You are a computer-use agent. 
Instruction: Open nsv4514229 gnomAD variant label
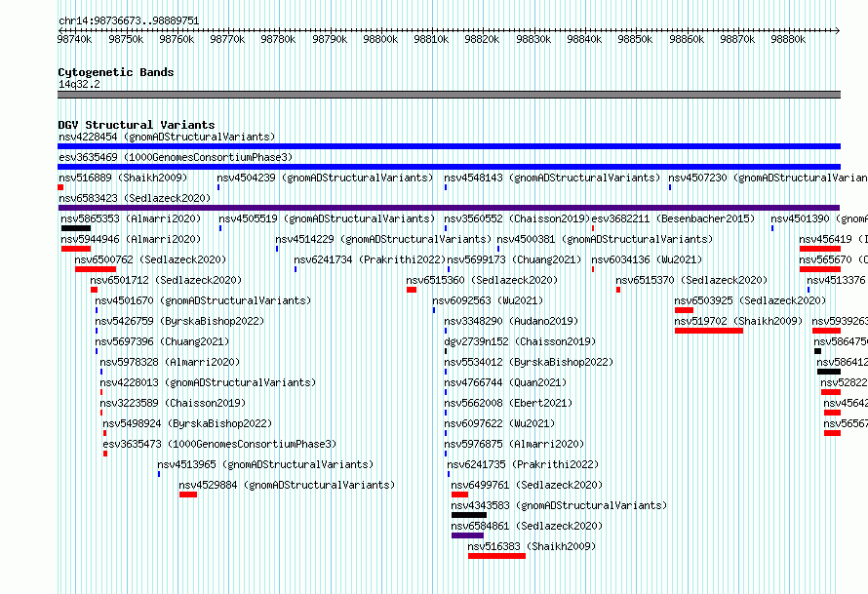click(383, 239)
